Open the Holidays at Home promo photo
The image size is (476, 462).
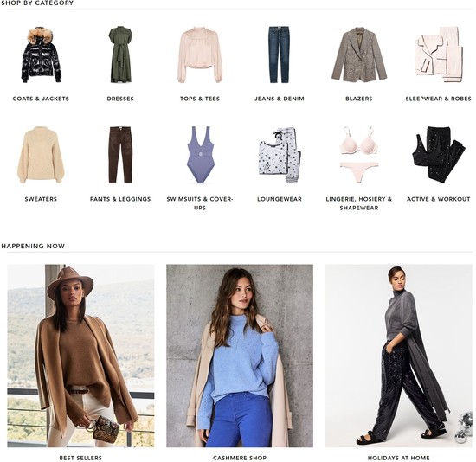point(399,356)
